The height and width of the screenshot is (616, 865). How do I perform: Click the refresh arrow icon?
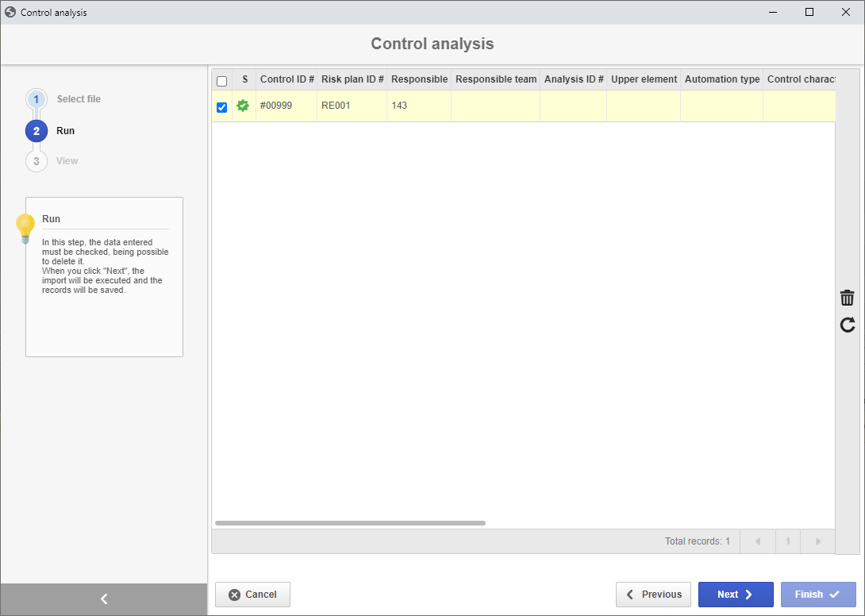[848, 325]
